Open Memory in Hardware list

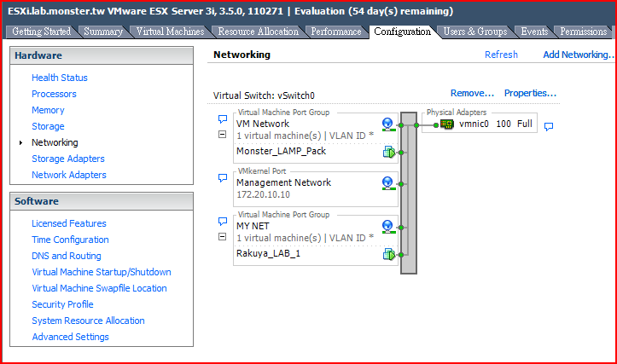pos(48,110)
